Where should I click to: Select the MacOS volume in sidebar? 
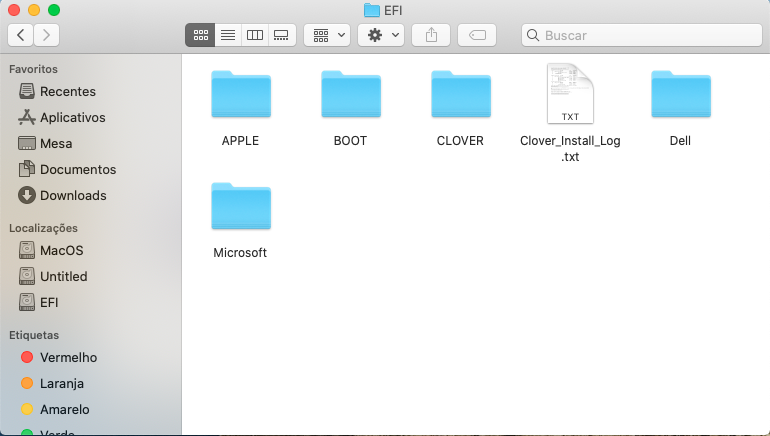click(x=51, y=250)
